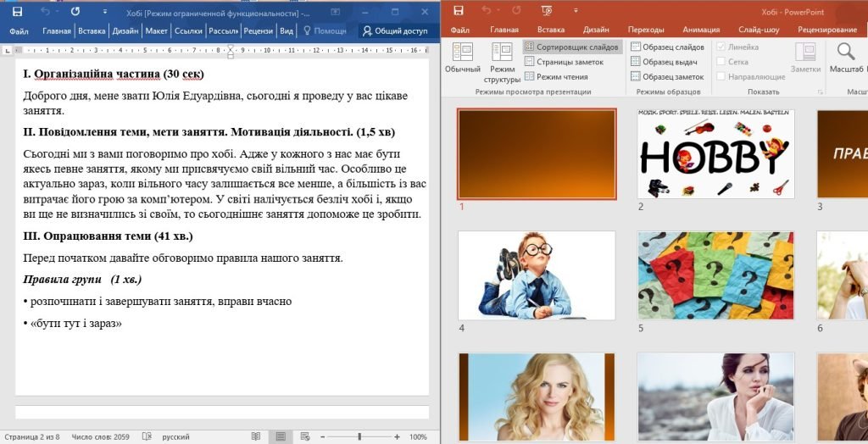Screen dimensions: 868x444
Task: Switch to Обычный view in PowerPoint
Action: pyautogui.click(x=463, y=58)
